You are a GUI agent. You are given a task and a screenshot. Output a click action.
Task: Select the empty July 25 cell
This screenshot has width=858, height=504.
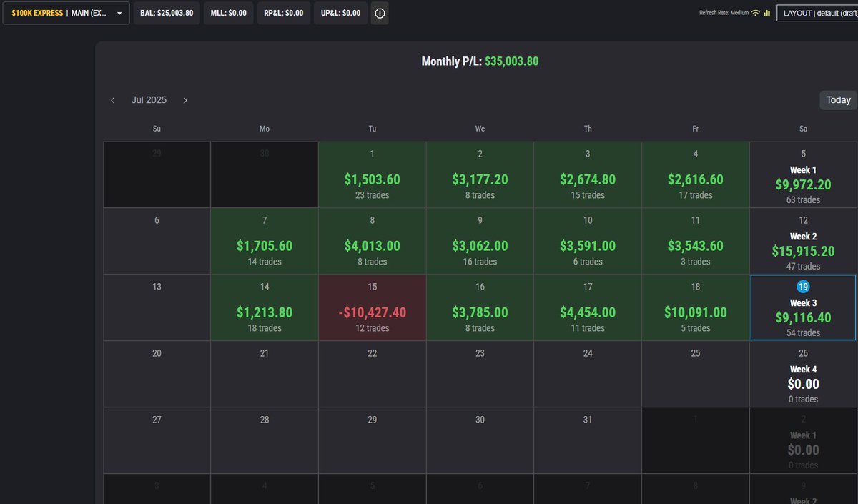coord(696,374)
